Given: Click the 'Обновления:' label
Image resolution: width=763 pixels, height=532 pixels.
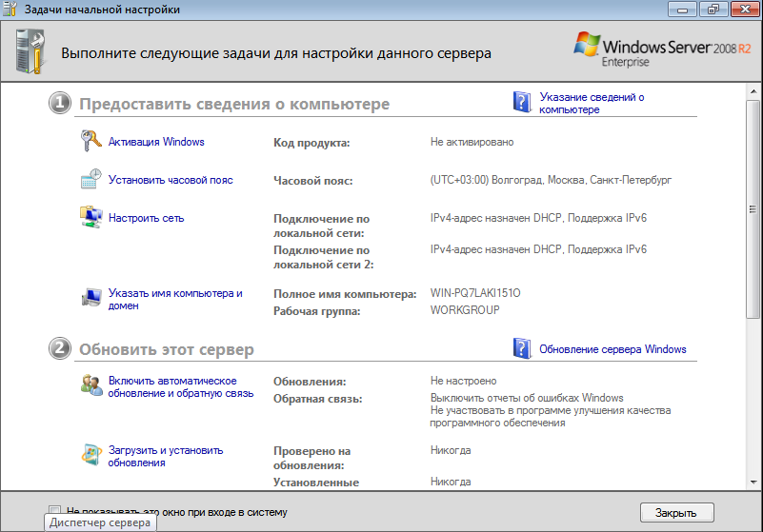Looking at the screenshot, I should coord(310,382).
